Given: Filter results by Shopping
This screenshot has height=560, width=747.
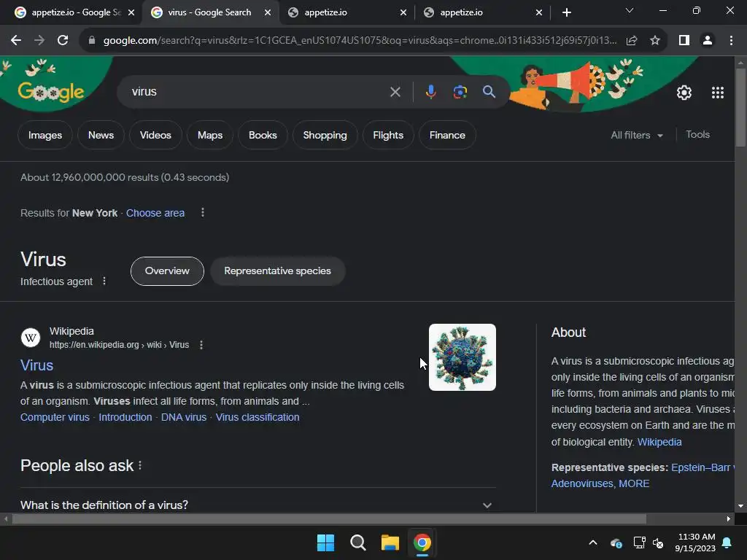Looking at the screenshot, I should pos(325,135).
